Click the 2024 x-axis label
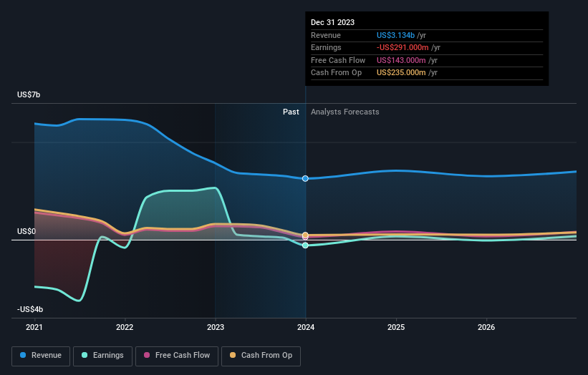 (306, 328)
